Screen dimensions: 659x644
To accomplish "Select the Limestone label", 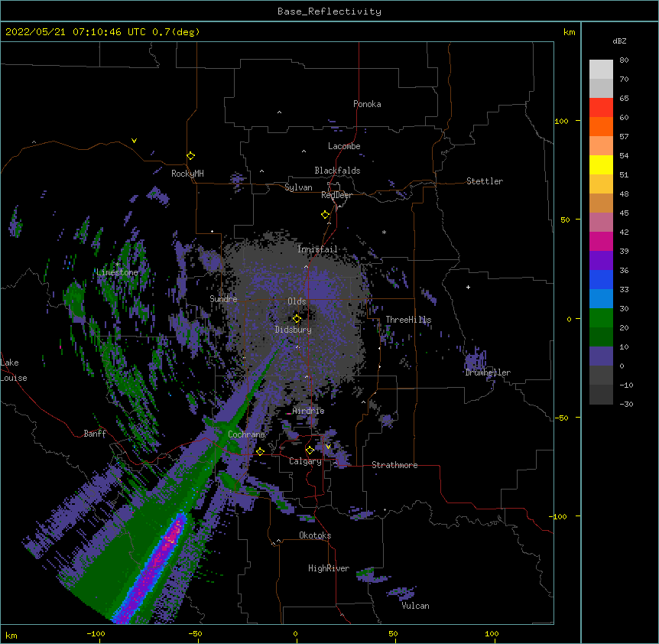I will pos(117,272).
